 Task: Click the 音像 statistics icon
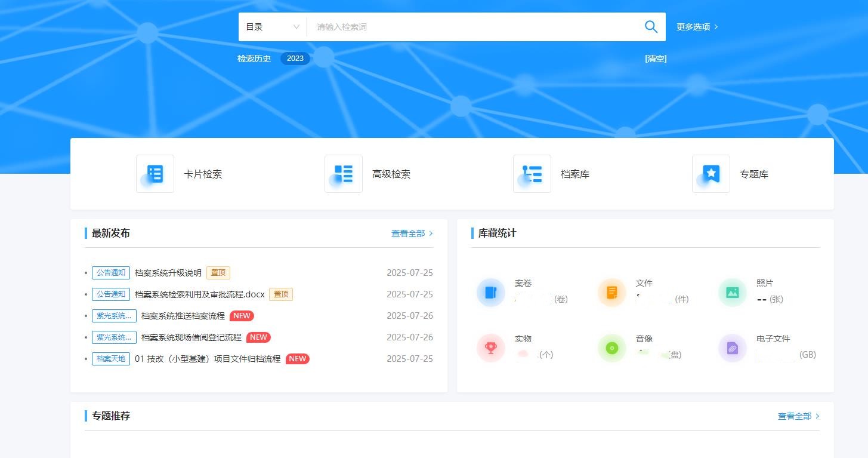coord(611,348)
